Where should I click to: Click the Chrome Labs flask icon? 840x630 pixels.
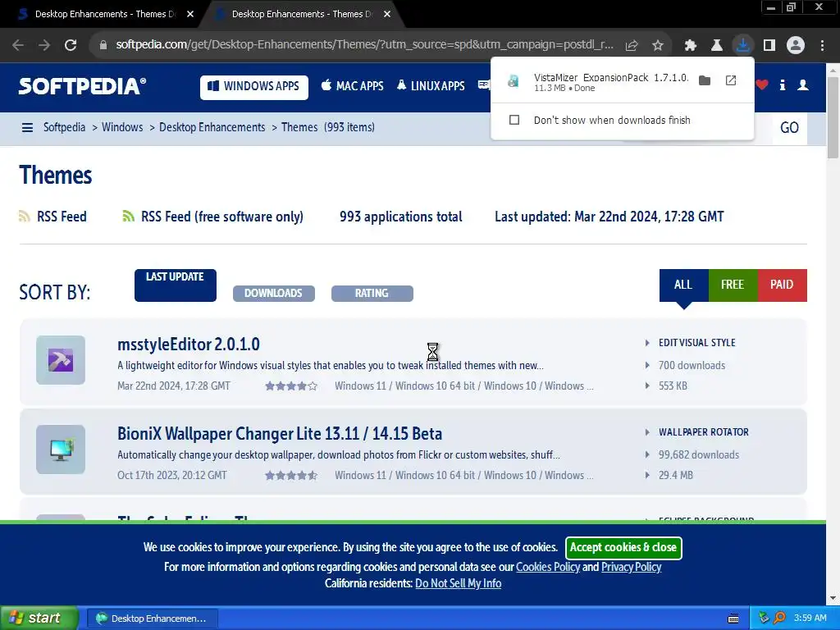(717, 46)
